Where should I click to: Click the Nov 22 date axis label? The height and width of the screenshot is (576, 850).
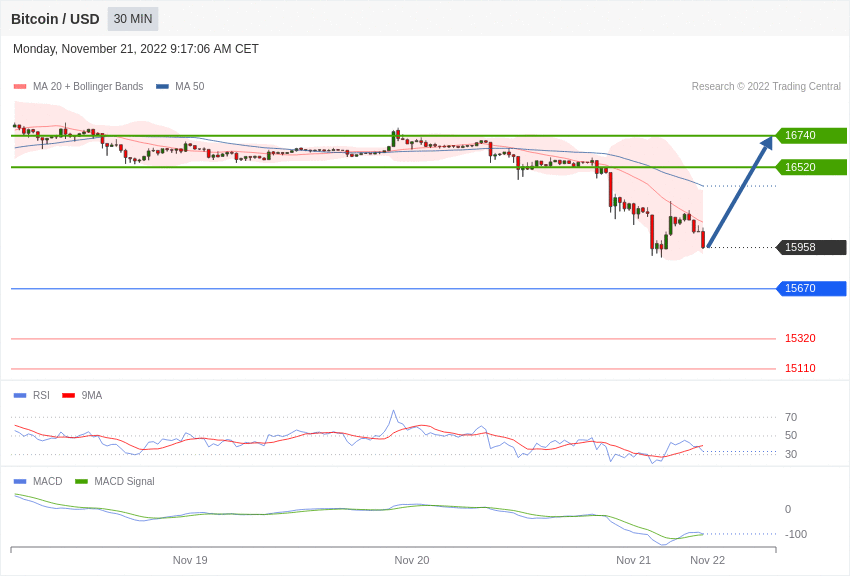pyautogui.click(x=707, y=560)
